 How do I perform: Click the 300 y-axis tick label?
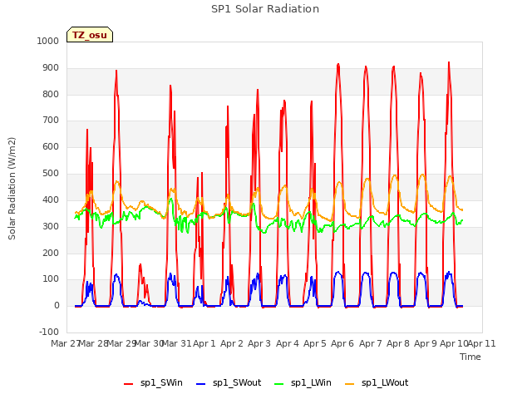tap(51, 226)
